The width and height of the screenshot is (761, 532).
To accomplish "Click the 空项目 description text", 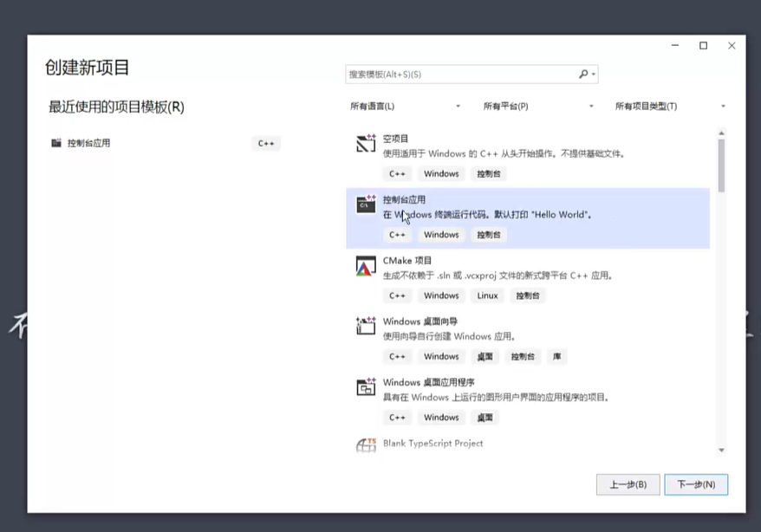I will click(504, 153).
